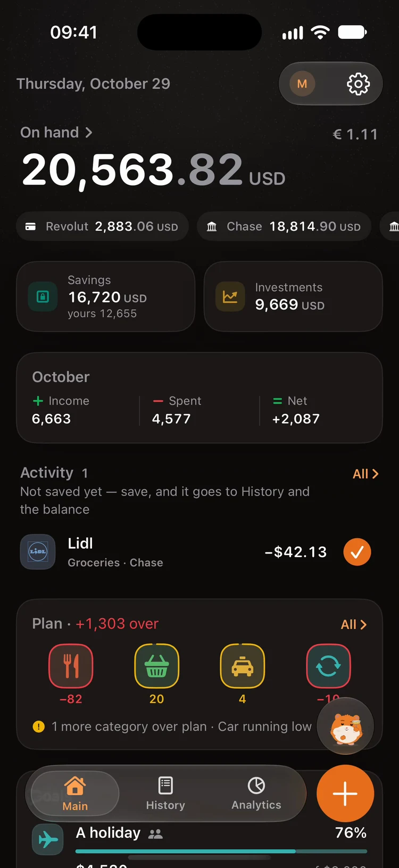The height and width of the screenshot is (868, 399).
Task: Switch to the Analytics tab
Action: pyautogui.click(x=256, y=794)
